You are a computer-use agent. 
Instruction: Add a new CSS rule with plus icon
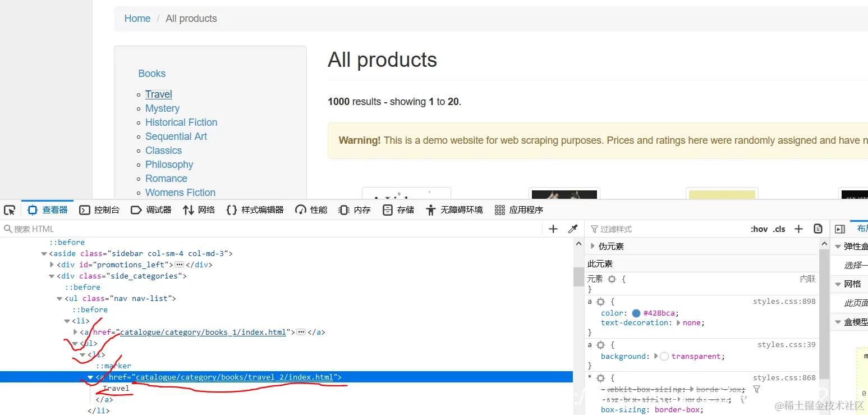click(x=799, y=229)
